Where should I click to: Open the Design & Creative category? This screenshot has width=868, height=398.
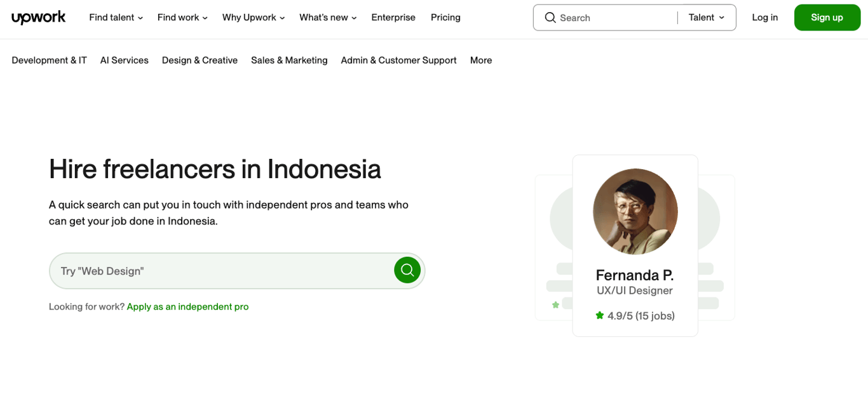pos(200,60)
